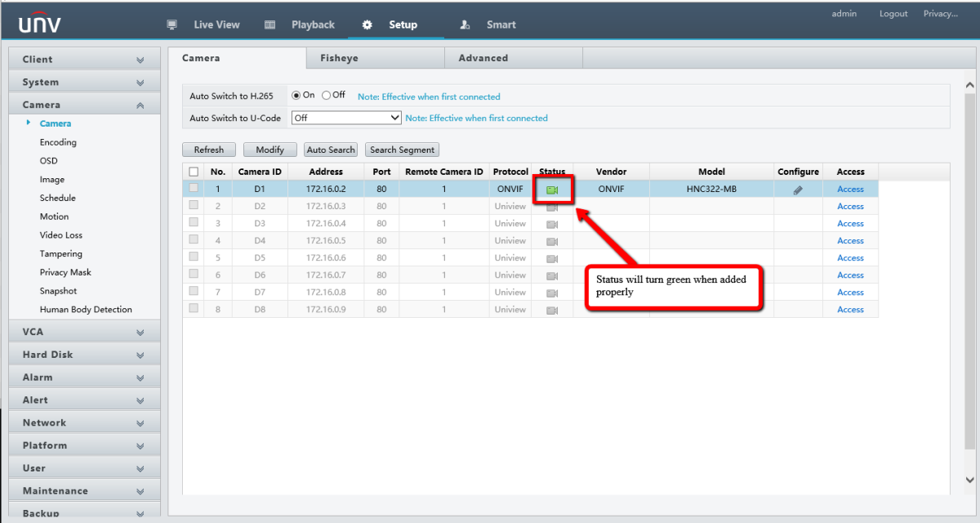The image size is (980, 523).
Task: Select the Live View monitor icon
Action: coord(171,25)
